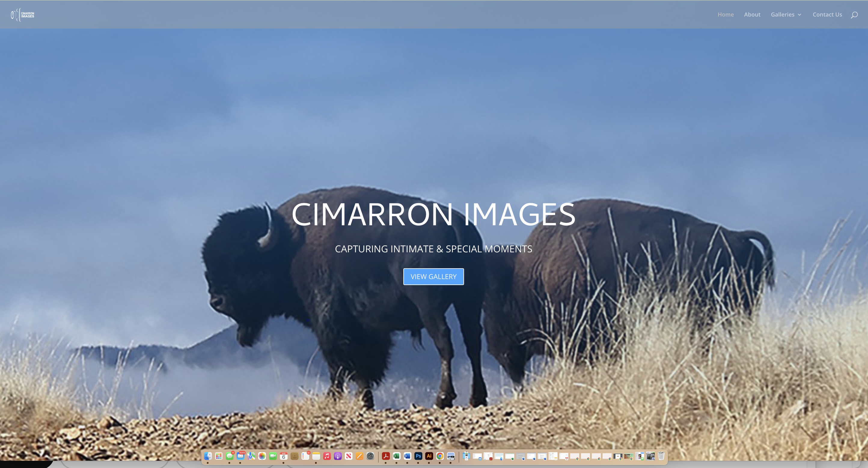The width and height of the screenshot is (868, 468).
Task: Click the VIEW GALLERY button
Action: [433, 276]
